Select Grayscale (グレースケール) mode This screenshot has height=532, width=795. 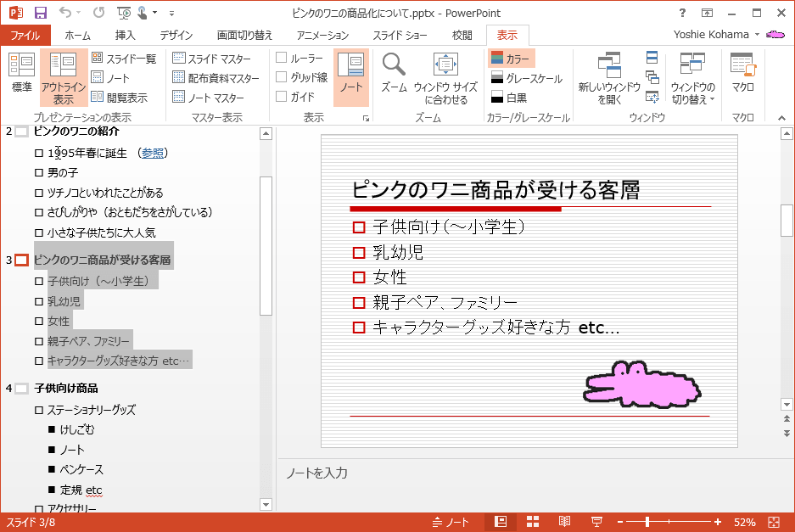pyautogui.click(x=527, y=78)
